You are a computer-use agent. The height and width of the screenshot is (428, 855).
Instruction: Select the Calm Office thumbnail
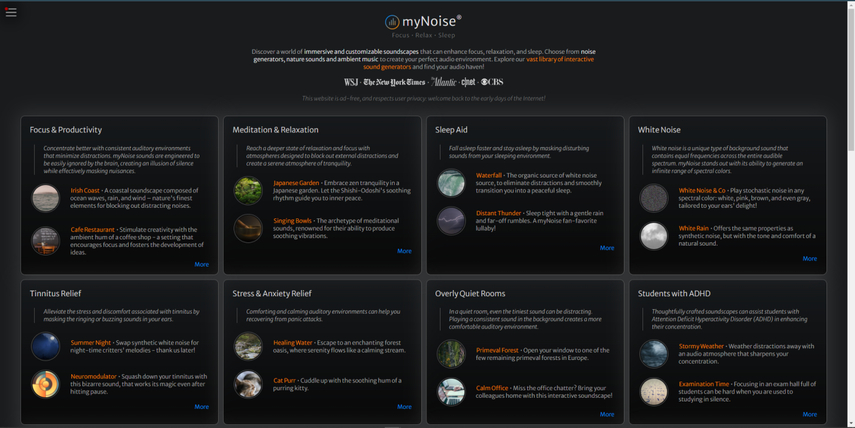[x=451, y=391]
